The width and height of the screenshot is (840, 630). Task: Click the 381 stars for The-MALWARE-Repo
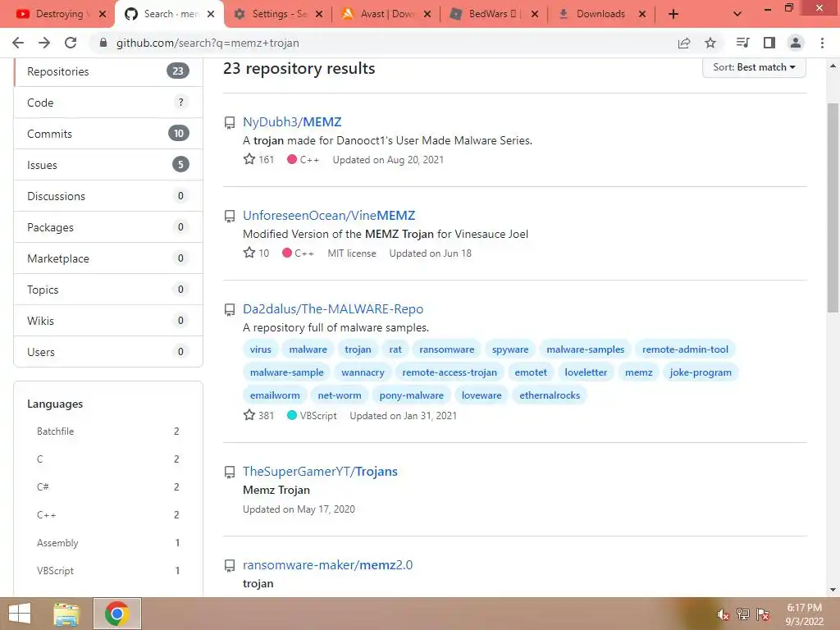[x=258, y=415]
